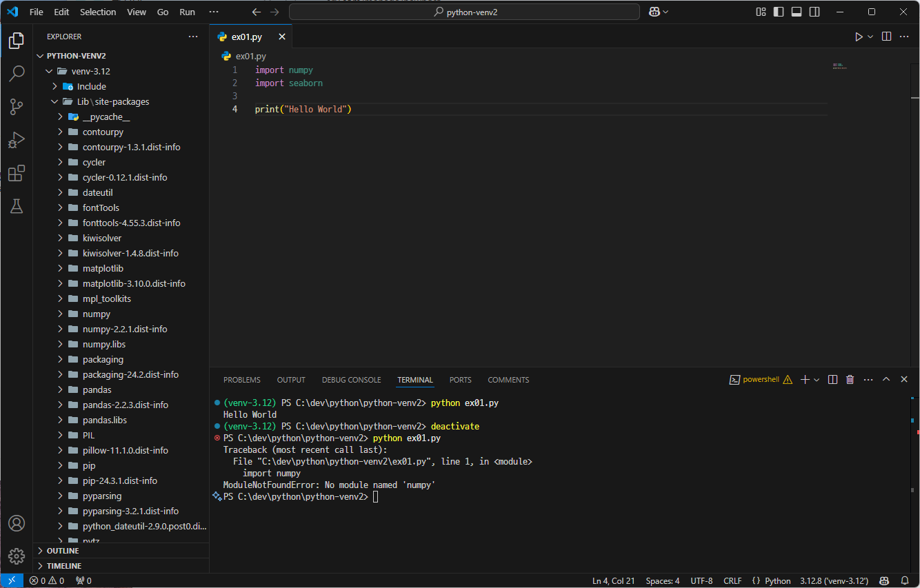The width and height of the screenshot is (920, 588).
Task: Switch to the PROBLEMS panel tab
Action: point(242,380)
